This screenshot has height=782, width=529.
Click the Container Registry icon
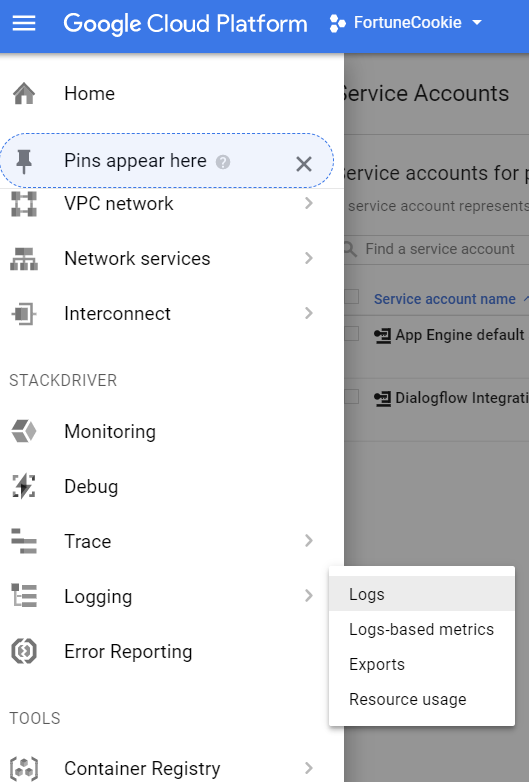click(24, 769)
